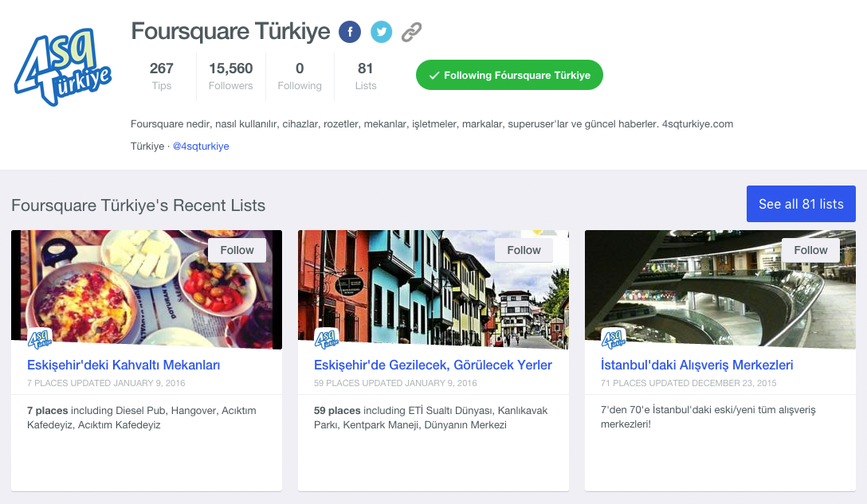The width and height of the screenshot is (867, 504).
Task: Open the 0 Following tab
Action: (x=300, y=76)
